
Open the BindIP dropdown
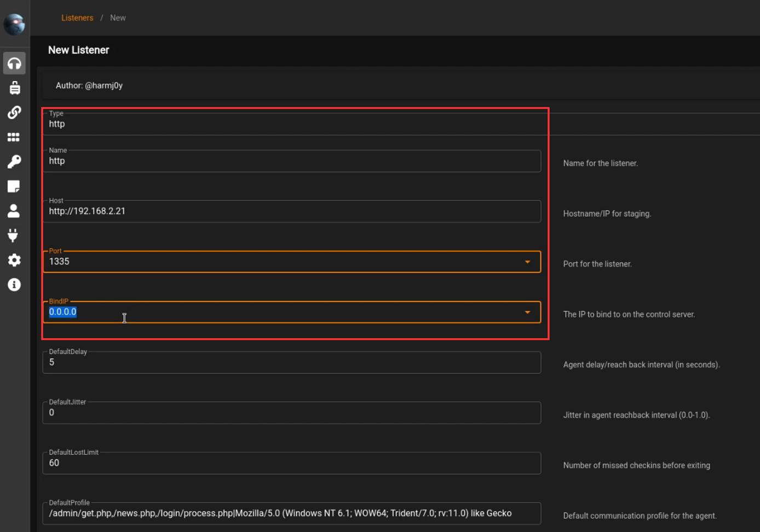(x=527, y=312)
